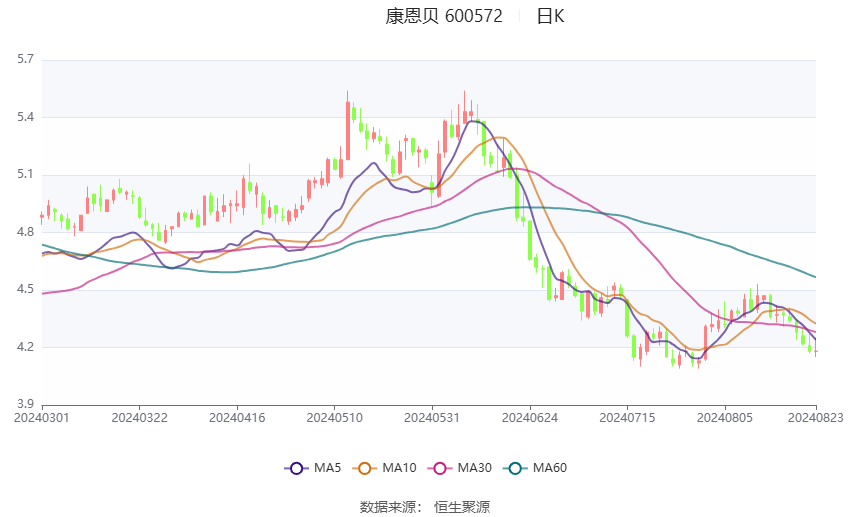Click y-axis value 5.7
The image size is (850, 517).
point(25,59)
